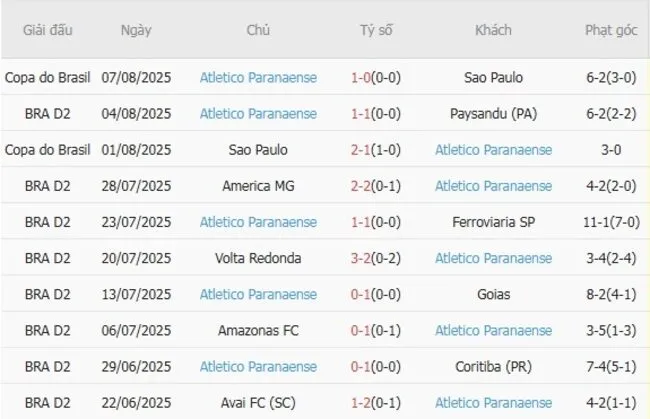The image size is (650, 419).
Task: Click the "Ngày" column header
Action: tap(136, 30)
